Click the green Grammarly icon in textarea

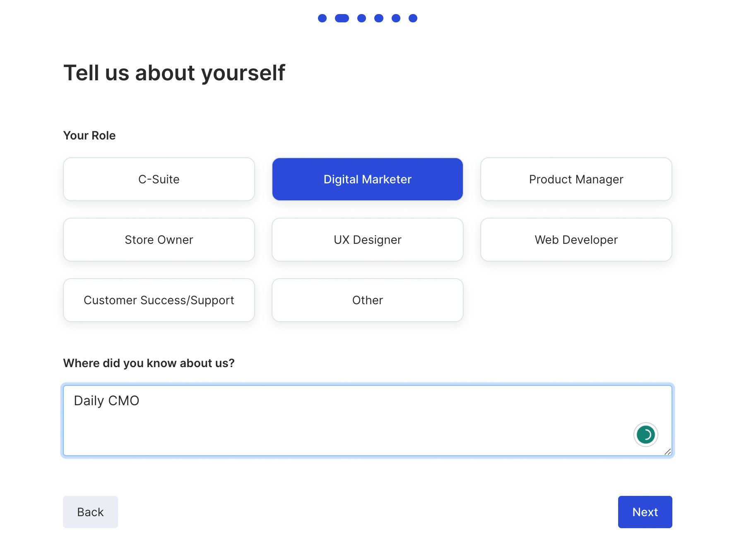click(645, 435)
